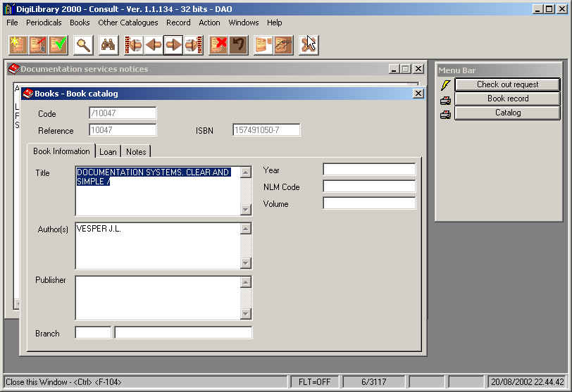Click the DigiLibrary 2000 application icon in title bar
Viewport: 572px width, 392px height.
pyautogui.click(x=8, y=8)
